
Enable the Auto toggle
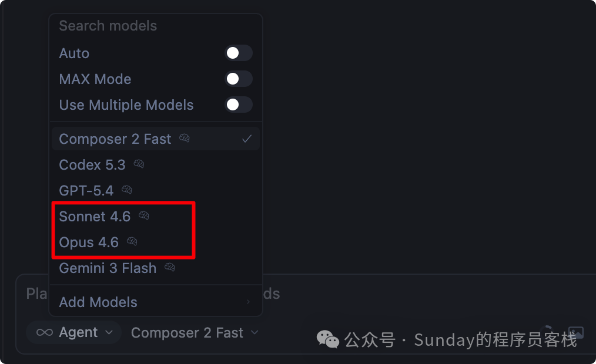pyautogui.click(x=239, y=53)
